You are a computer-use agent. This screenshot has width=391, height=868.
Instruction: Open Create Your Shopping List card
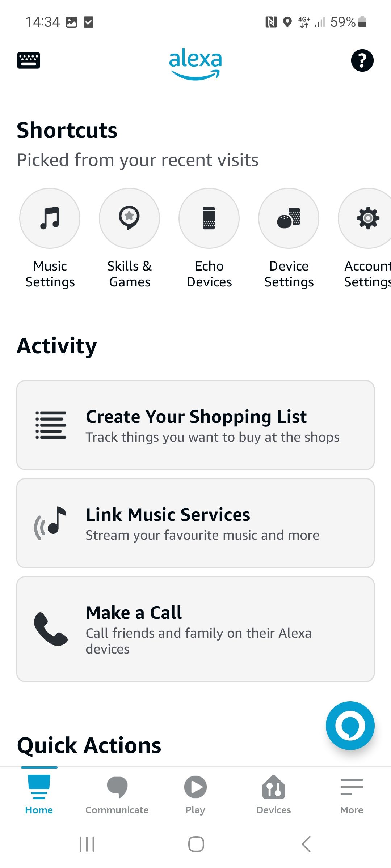point(195,425)
